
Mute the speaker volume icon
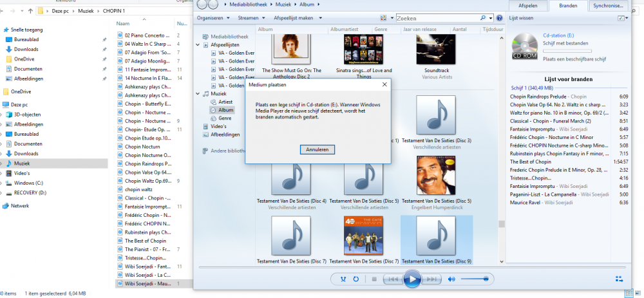[x=451, y=279]
